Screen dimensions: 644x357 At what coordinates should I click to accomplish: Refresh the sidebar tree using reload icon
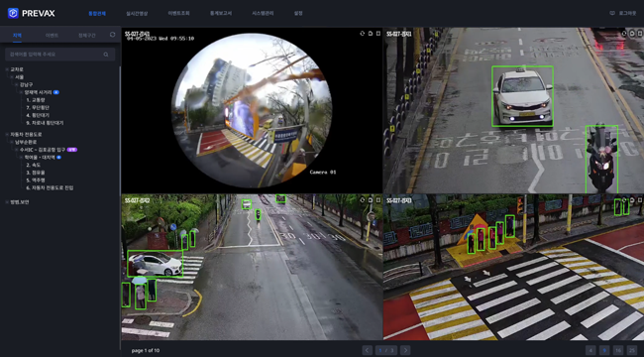113,35
